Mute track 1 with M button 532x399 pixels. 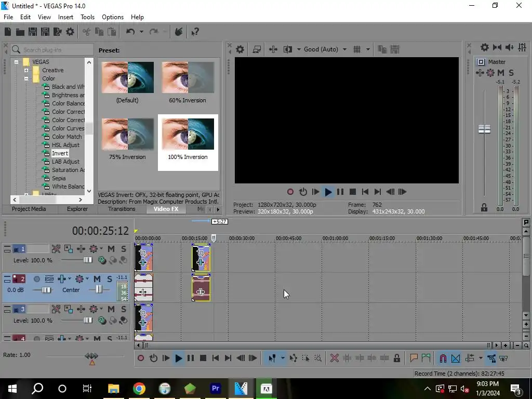[111, 249]
